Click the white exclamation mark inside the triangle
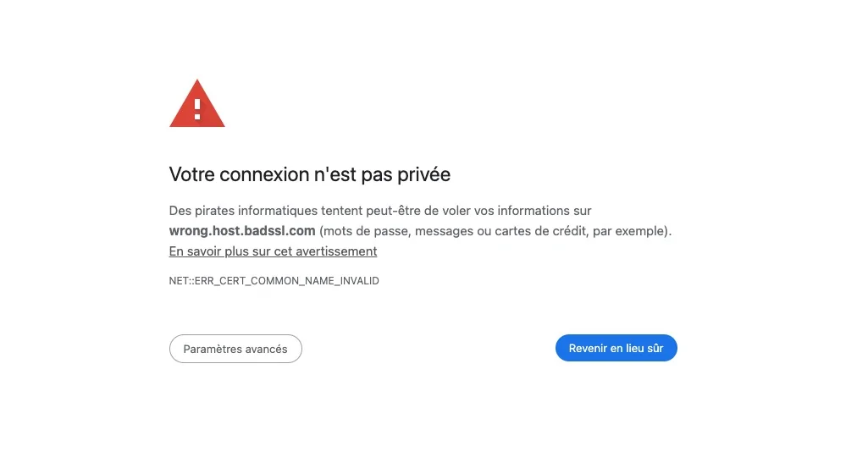868x474 pixels. [197, 108]
